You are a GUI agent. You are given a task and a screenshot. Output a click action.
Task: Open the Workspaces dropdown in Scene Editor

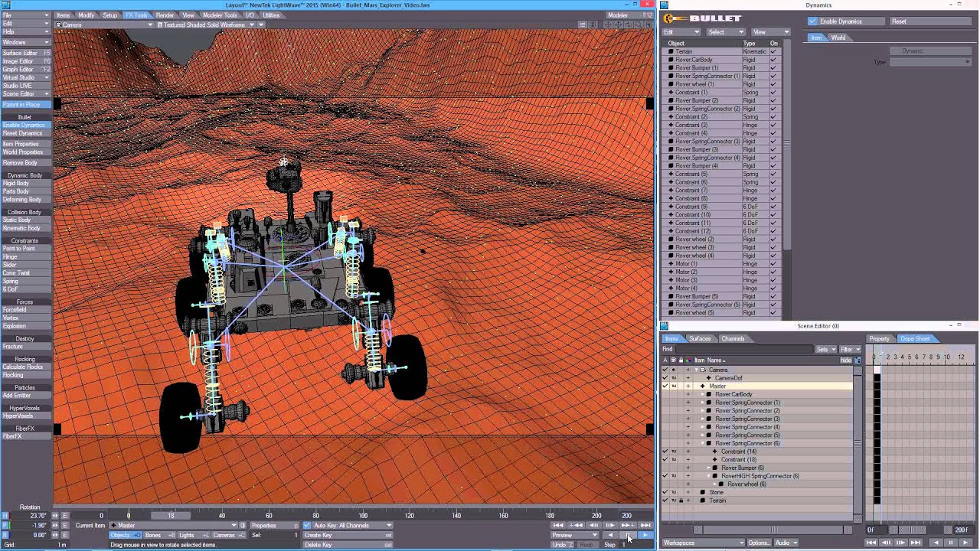704,543
